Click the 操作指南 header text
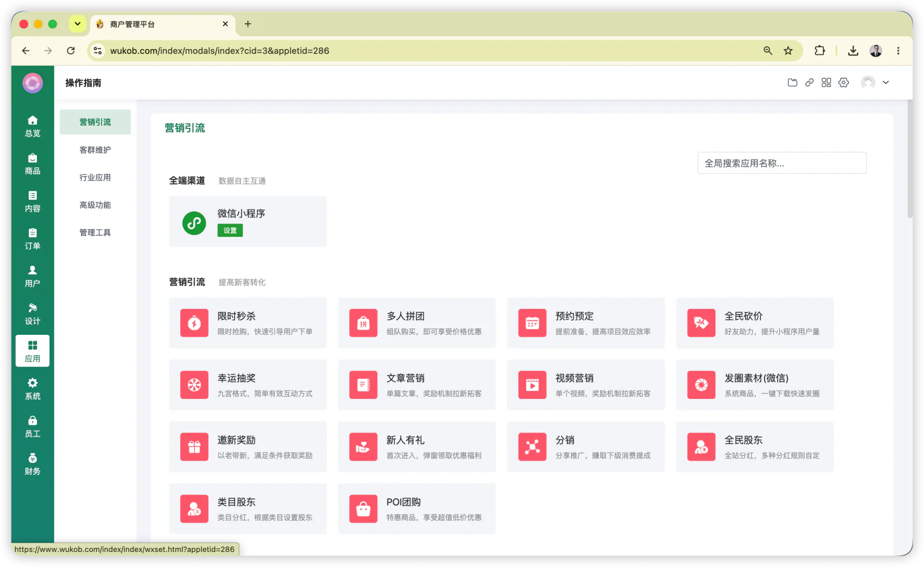Image resolution: width=924 pixels, height=567 pixels. (x=83, y=83)
